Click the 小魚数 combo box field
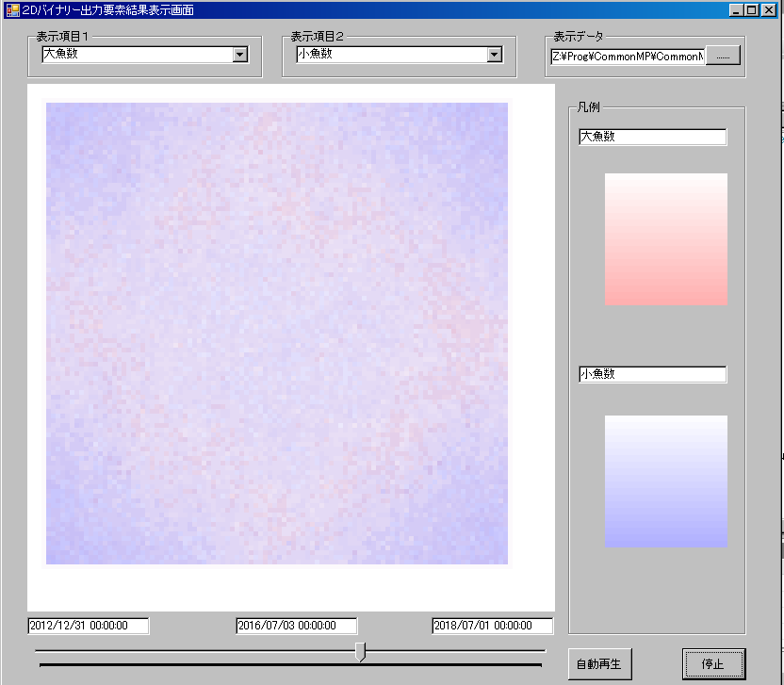Image resolution: width=784 pixels, height=685 pixels. [400, 55]
